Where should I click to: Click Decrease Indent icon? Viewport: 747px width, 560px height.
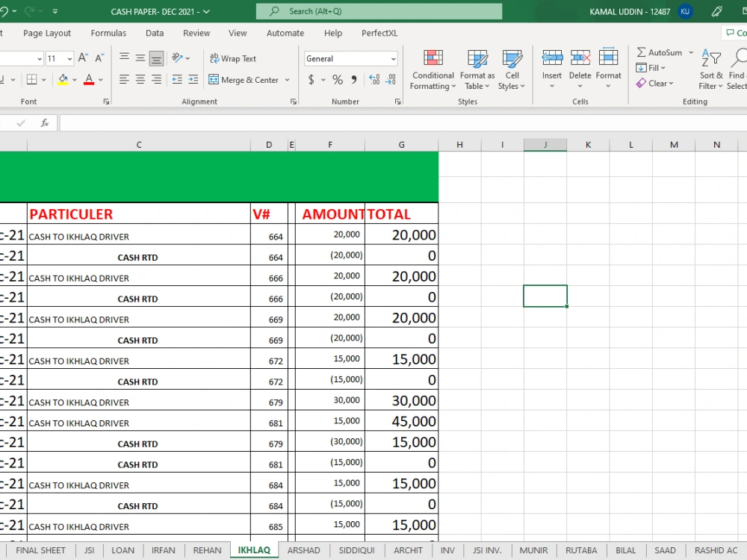click(177, 80)
